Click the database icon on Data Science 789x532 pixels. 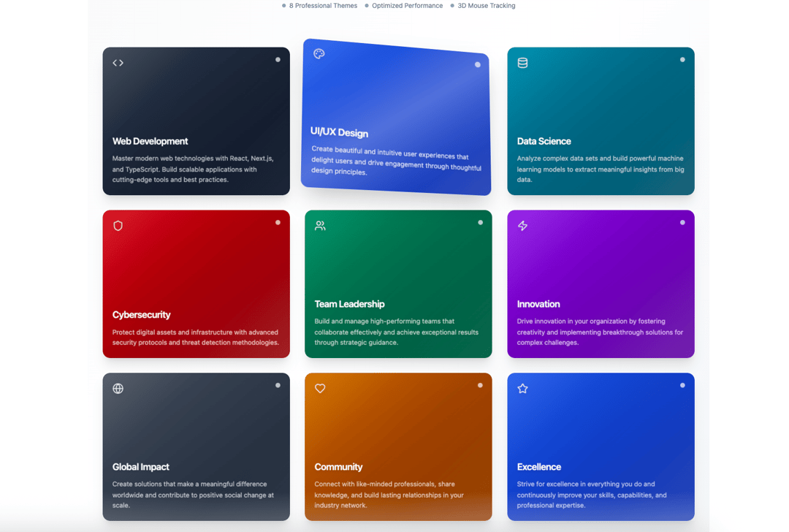point(522,63)
